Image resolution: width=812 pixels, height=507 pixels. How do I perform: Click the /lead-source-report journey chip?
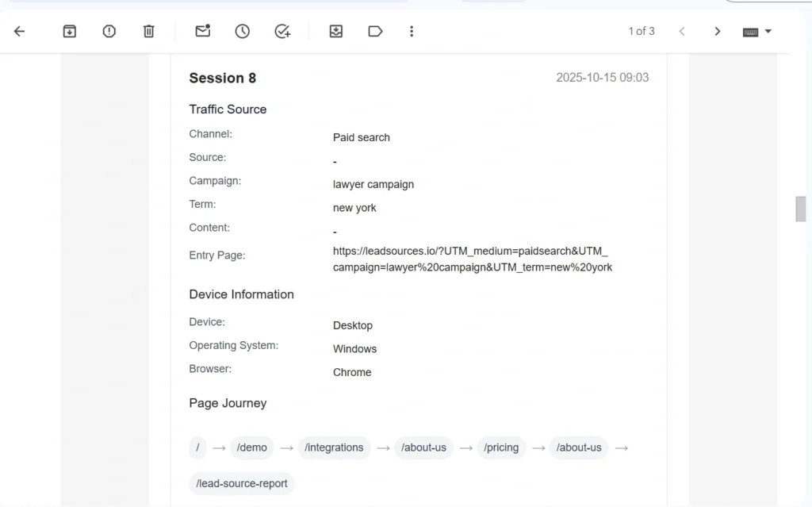click(242, 483)
